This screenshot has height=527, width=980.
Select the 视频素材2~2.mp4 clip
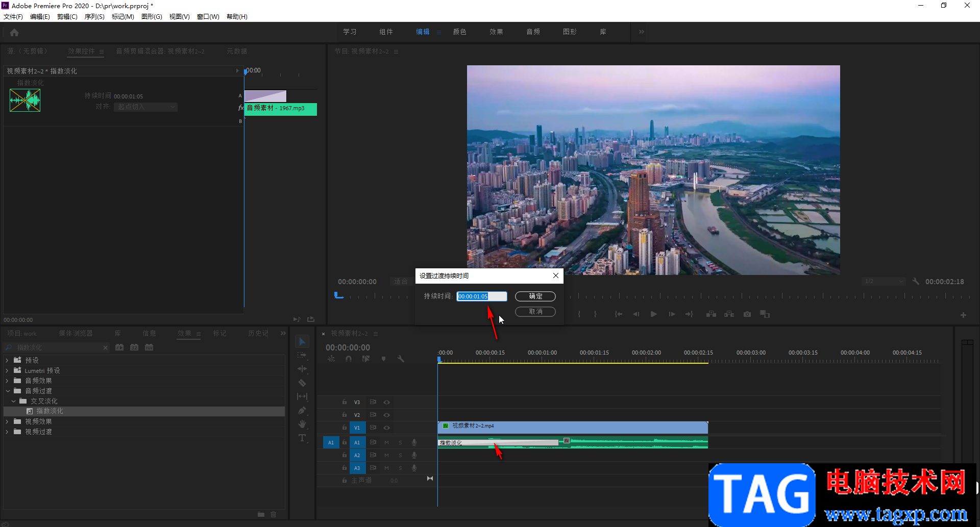[573, 428]
